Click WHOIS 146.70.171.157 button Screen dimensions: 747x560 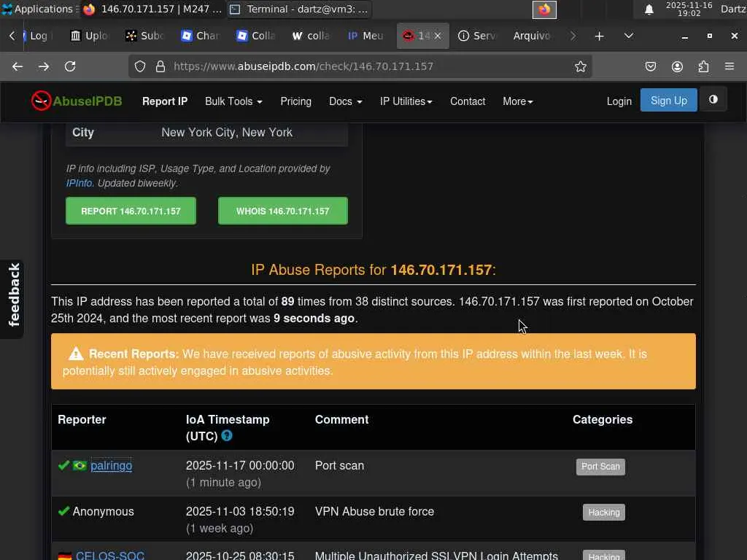click(282, 211)
